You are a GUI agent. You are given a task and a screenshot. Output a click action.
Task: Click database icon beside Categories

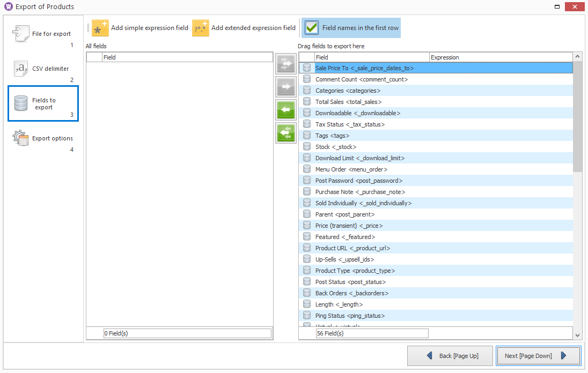tap(307, 90)
